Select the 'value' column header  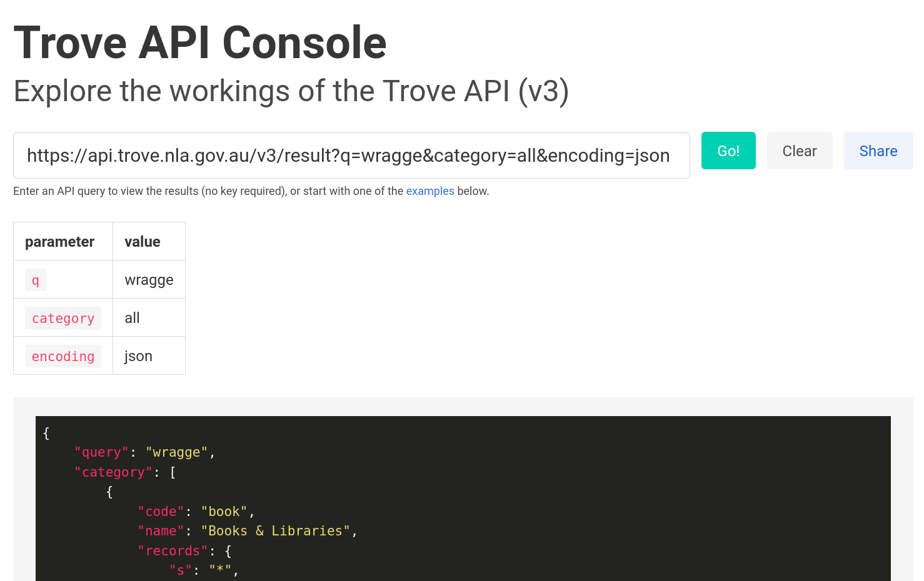[149, 241]
